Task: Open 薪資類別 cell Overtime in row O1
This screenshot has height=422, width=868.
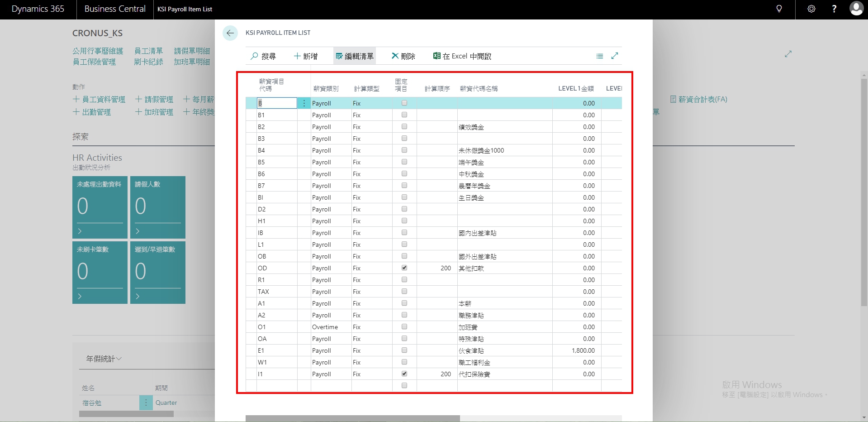Action: click(x=331, y=327)
